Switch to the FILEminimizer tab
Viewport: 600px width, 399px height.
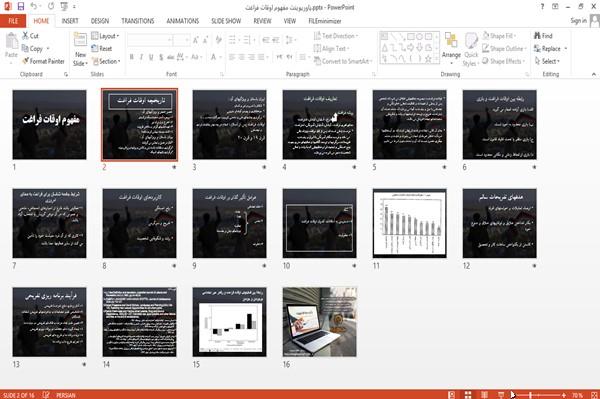pos(324,21)
